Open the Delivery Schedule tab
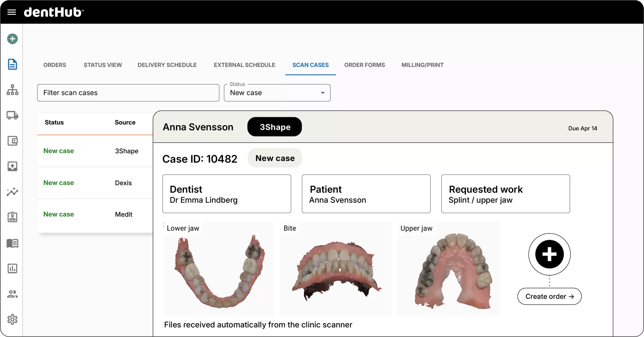644x337 pixels. coord(167,65)
